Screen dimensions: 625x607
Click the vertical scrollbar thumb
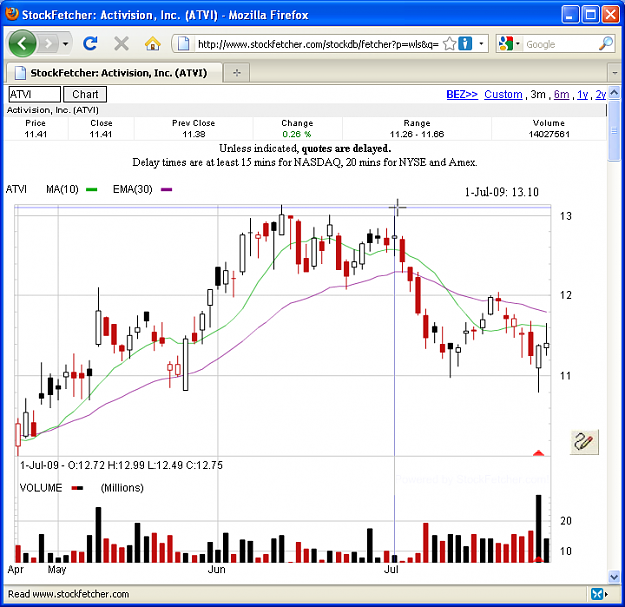point(614,131)
